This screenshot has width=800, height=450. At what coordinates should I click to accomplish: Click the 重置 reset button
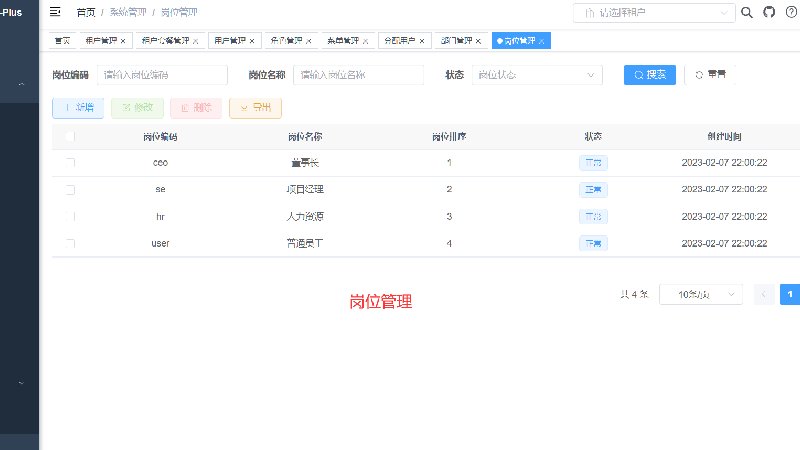pos(710,75)
